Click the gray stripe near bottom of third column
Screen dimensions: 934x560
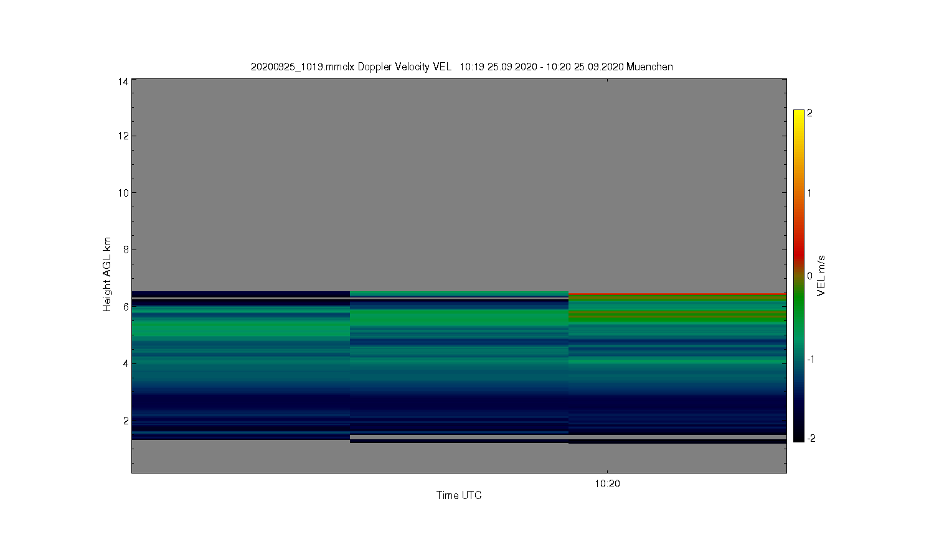point(677,437)
